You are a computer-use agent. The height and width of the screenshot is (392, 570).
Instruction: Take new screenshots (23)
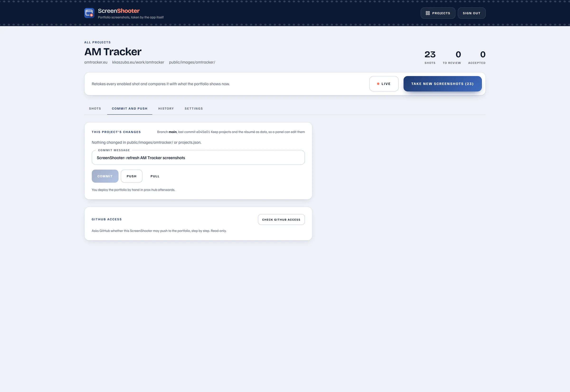pyautogui.click(x=442, y=84)
